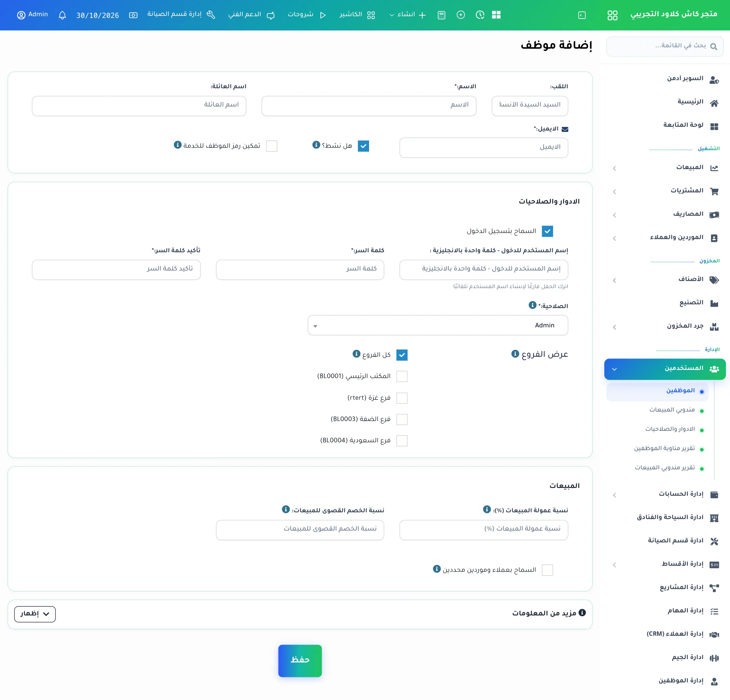This screenshot has width=730, height=700.
Task: Click the info icon next to هل نشط؟
Action: pyautogui.click(x=316, y=145)
